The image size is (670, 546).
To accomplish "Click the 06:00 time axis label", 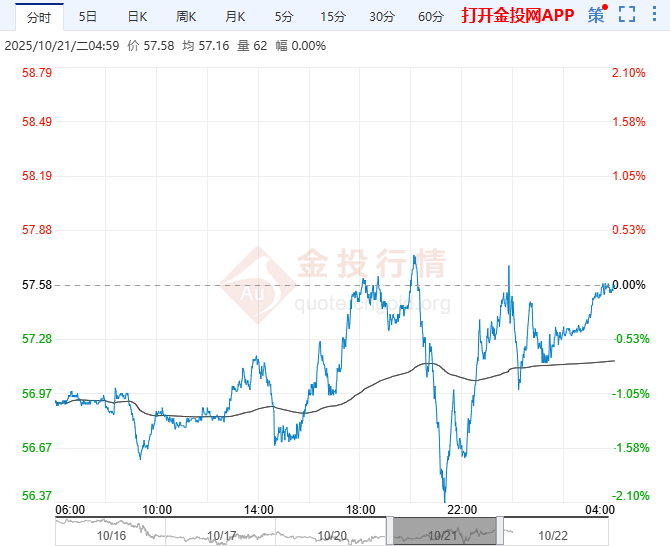I will pos(70,510).
